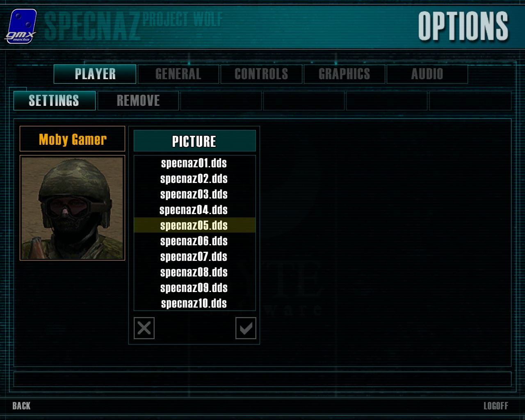This screenshot has width=525, height=420.
Task: Select the soldier portrait thumbnail
Action: coord(72,208)
